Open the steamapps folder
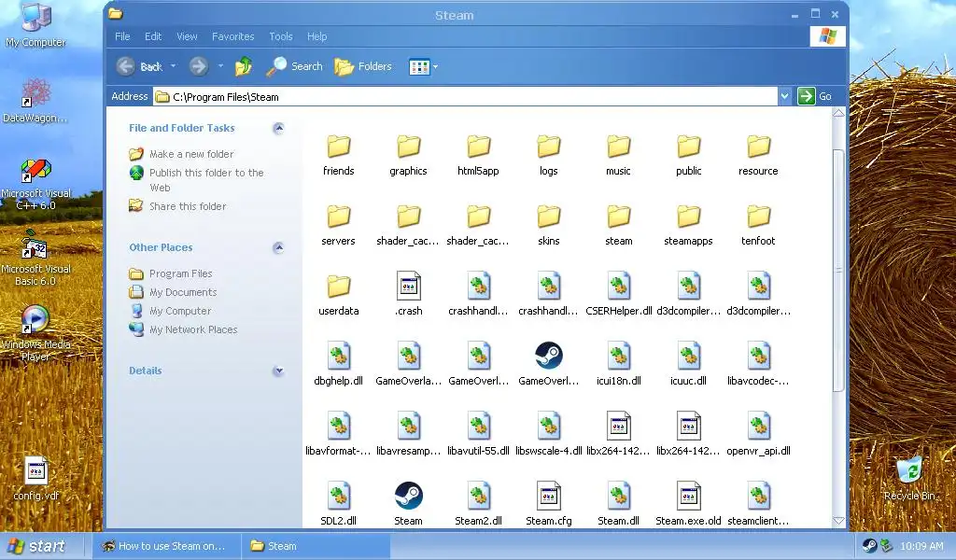The height and width of the screenshot is (560, 956). coord(688,226)
